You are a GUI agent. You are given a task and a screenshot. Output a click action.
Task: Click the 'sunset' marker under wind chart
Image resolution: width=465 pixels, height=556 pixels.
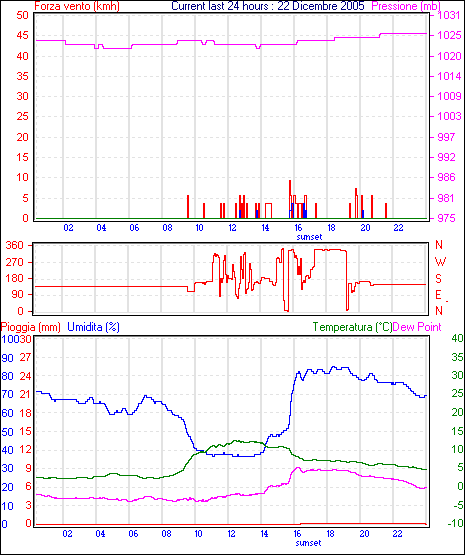coord(309,237)
